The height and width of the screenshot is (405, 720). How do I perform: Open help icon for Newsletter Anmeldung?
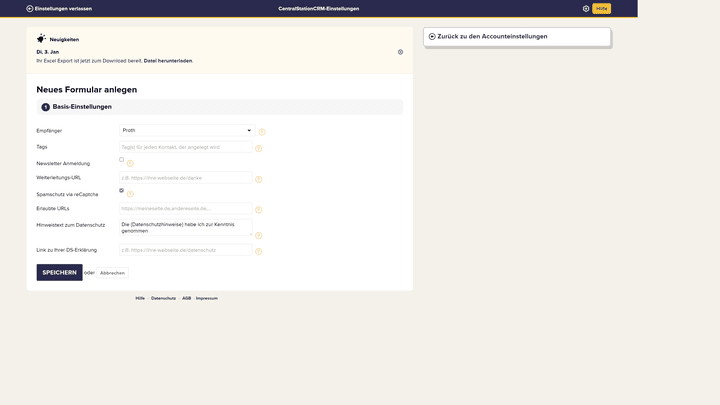click(x=130, y=163)
